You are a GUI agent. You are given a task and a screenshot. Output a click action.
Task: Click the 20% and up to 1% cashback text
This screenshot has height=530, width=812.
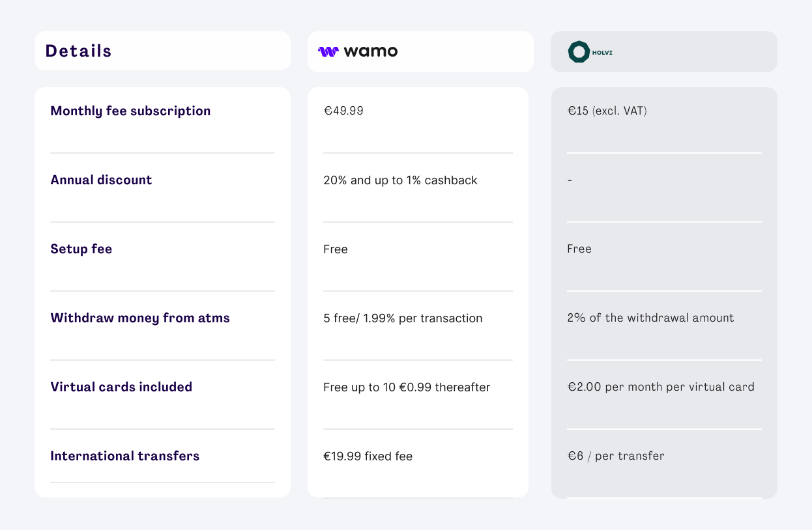click(400, 180)
